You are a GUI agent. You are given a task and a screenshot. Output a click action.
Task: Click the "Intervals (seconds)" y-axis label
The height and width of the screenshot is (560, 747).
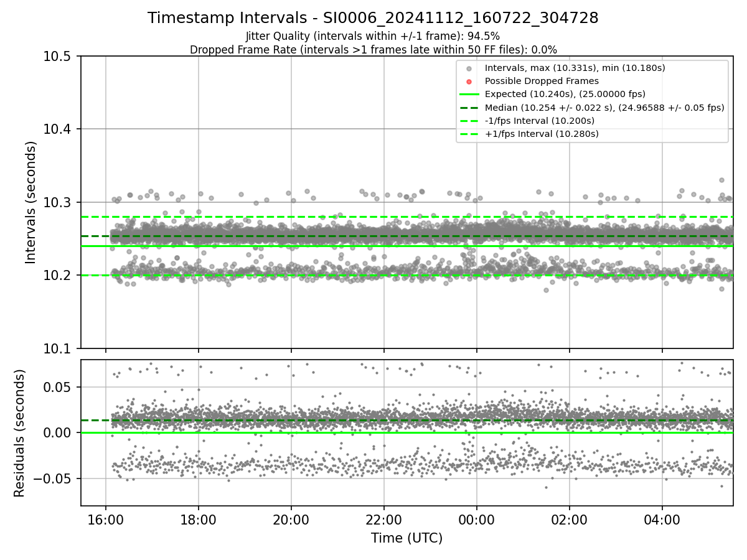coord(31,202)
